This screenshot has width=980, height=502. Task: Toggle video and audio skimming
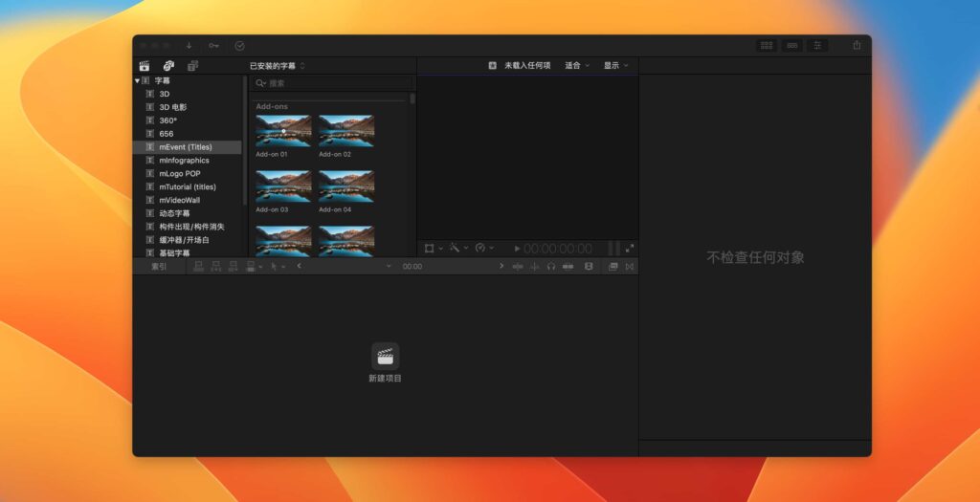pyautogui.click(x=518, y=267)
